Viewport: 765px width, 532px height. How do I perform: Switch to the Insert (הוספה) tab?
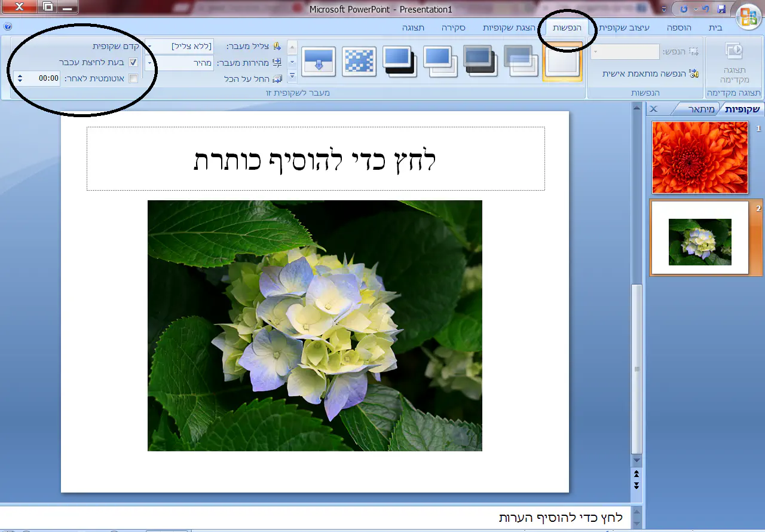pyautogui.click(x=679, y=27)
